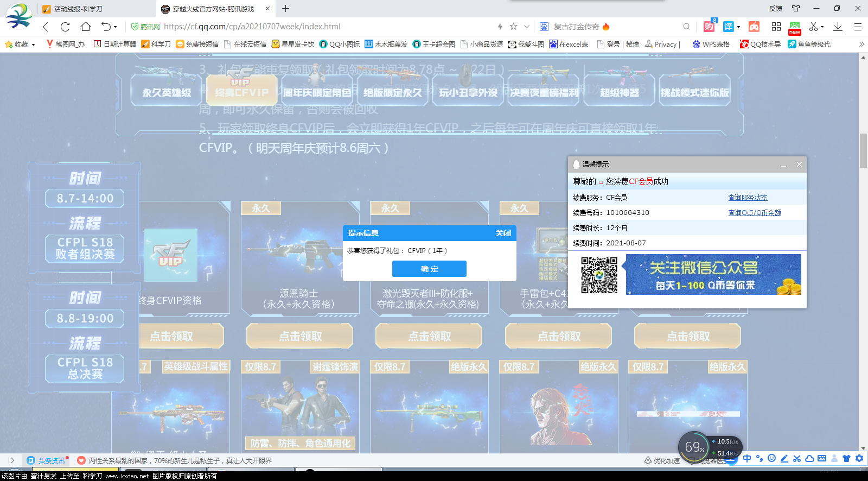Click 点击领取 under 源黑骑士

[x=300, y=336]
